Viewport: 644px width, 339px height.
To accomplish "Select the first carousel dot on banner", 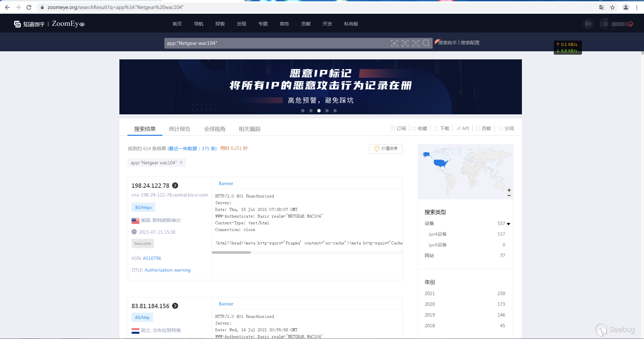I will point(303,111).
